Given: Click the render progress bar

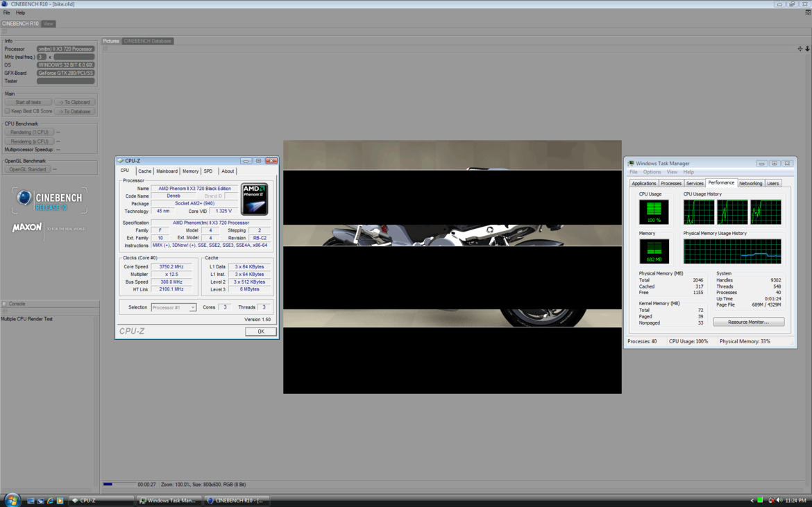Looking at the screenshot, I should [x=119, y=485].
